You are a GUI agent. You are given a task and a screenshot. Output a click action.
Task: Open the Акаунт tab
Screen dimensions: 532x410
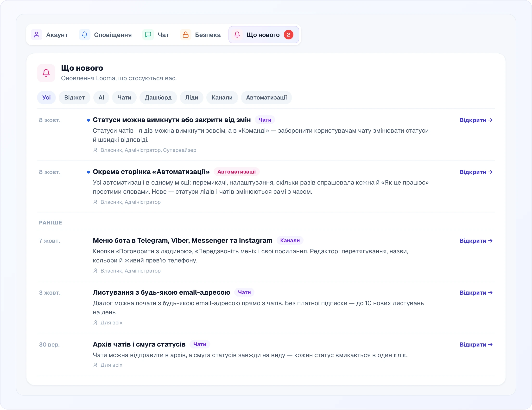[x=50, y=35]
